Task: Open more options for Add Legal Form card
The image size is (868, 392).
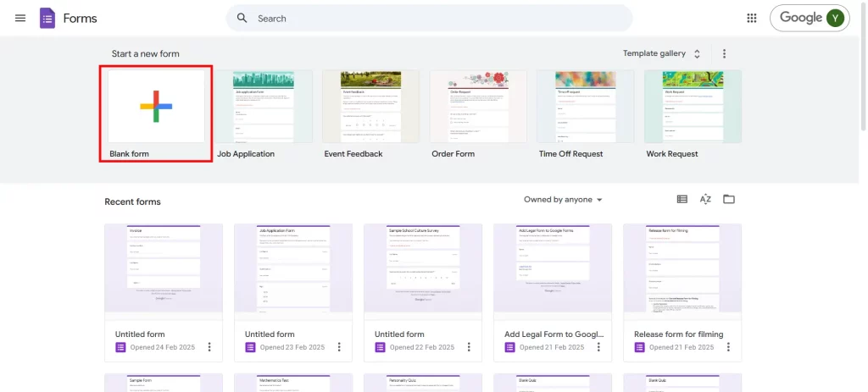Action: pyautogui.click(x=598, y=347)
